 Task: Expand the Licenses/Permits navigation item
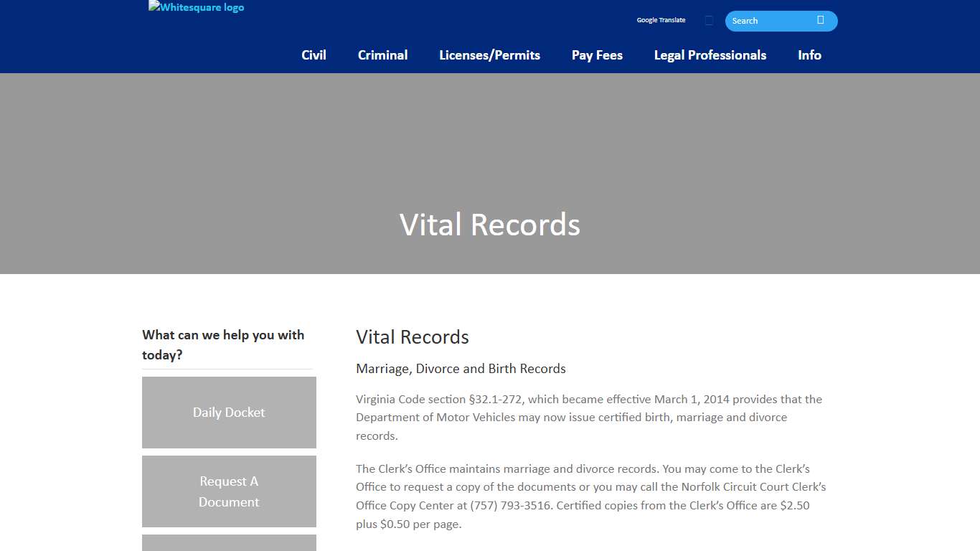[x=489, y=55]
